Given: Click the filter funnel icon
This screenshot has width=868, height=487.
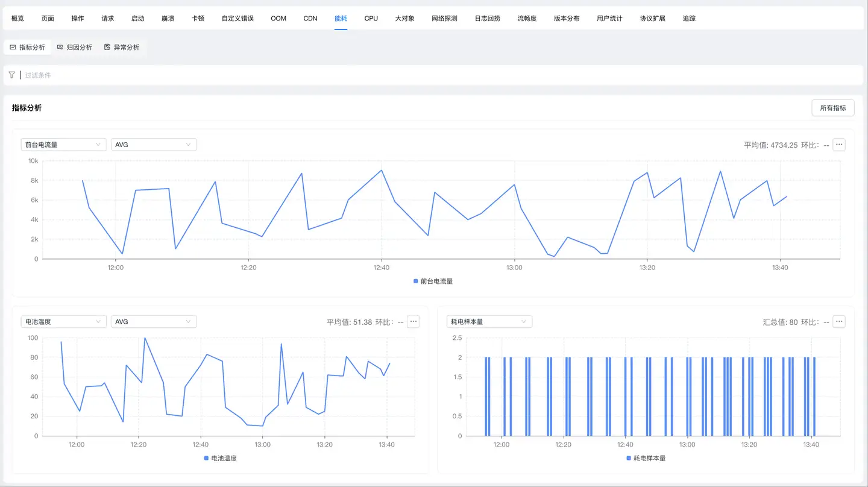Looking at the screenshot, I should 11,75.
